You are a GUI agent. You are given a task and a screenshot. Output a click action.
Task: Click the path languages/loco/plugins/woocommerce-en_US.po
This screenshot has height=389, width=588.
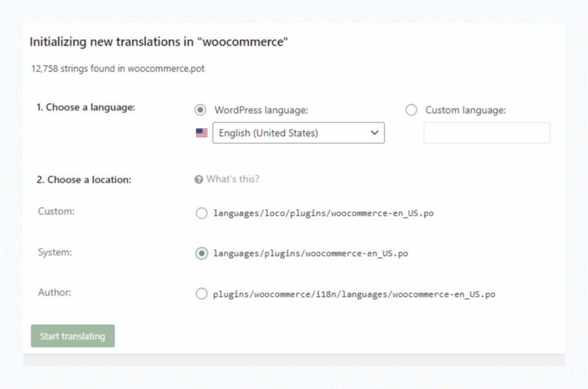[x=323, y=213]
